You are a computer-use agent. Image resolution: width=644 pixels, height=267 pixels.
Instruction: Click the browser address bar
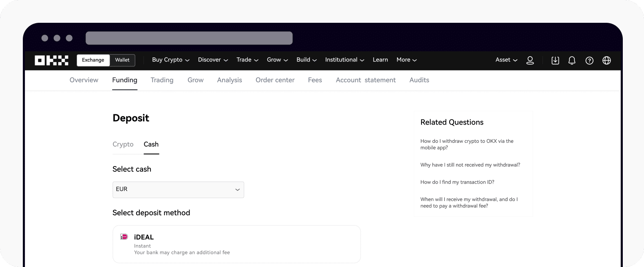(189, 38)
